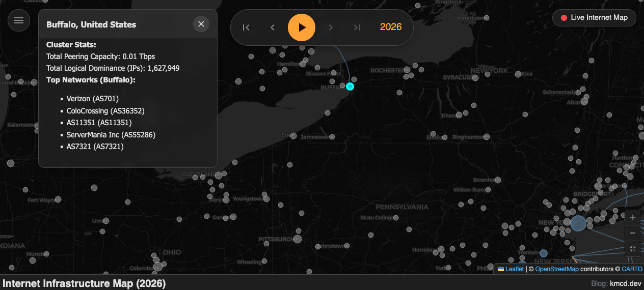Select the blue Trenton cluster node
The image size is (644, 290).
click(x=544, y=253)
